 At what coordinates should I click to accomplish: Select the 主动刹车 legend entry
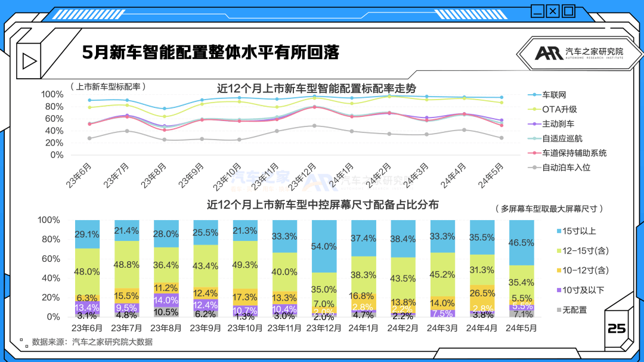coord(552,123)
